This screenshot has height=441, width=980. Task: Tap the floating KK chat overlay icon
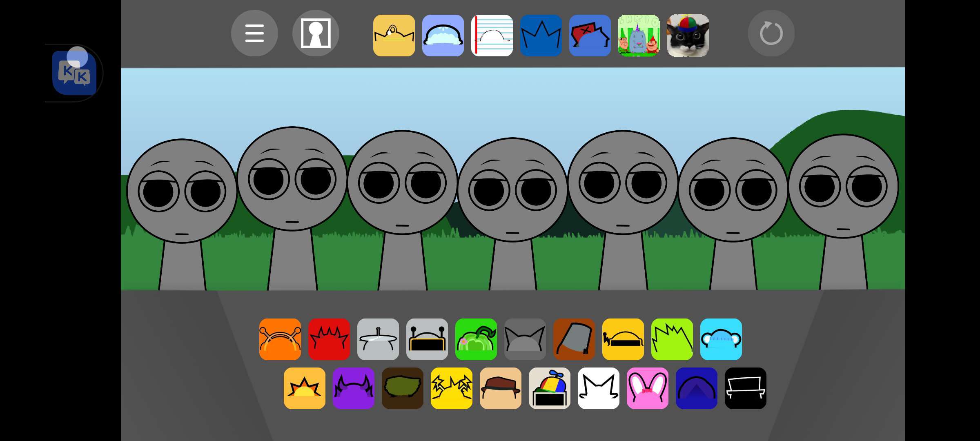tap(74, 73)
